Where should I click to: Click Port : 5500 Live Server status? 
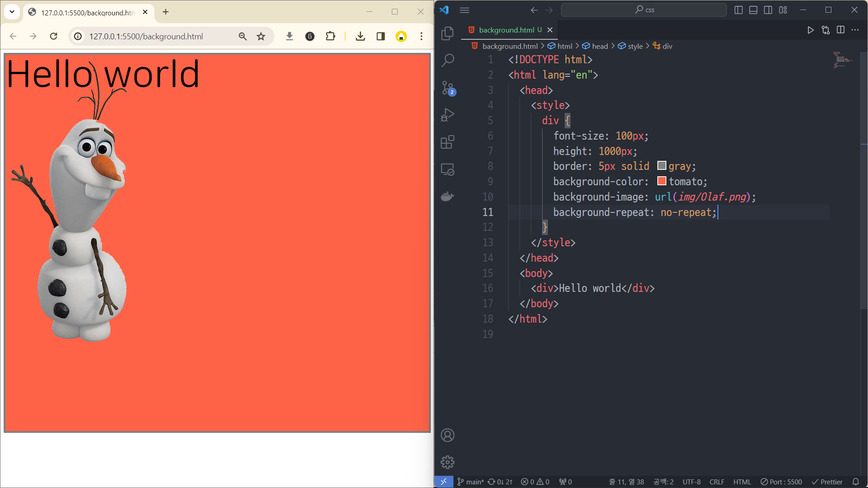tap(781, 482)
